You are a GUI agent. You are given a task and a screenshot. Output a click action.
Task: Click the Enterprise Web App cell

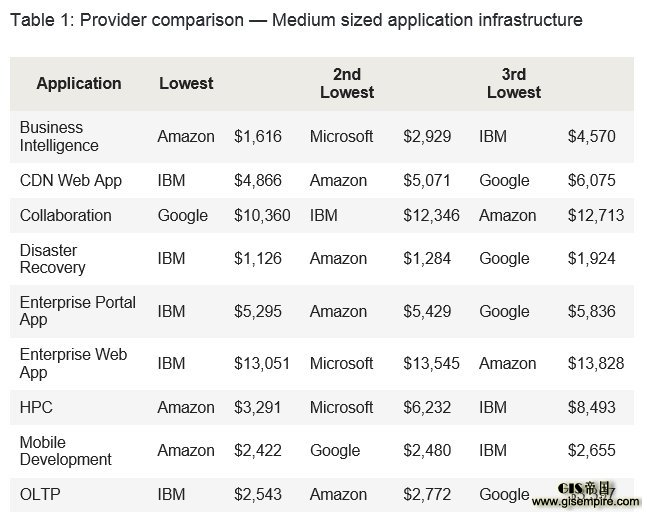coord(73,363)
